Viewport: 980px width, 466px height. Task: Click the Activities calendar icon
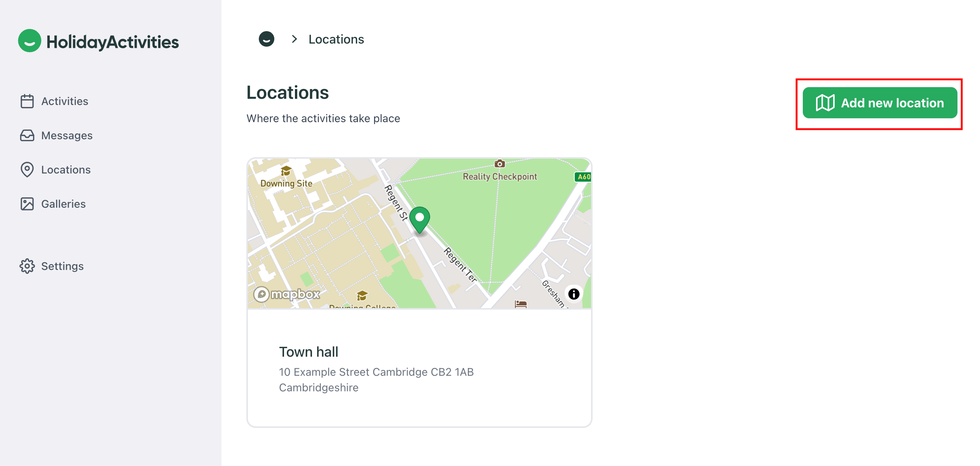(27, 101)
